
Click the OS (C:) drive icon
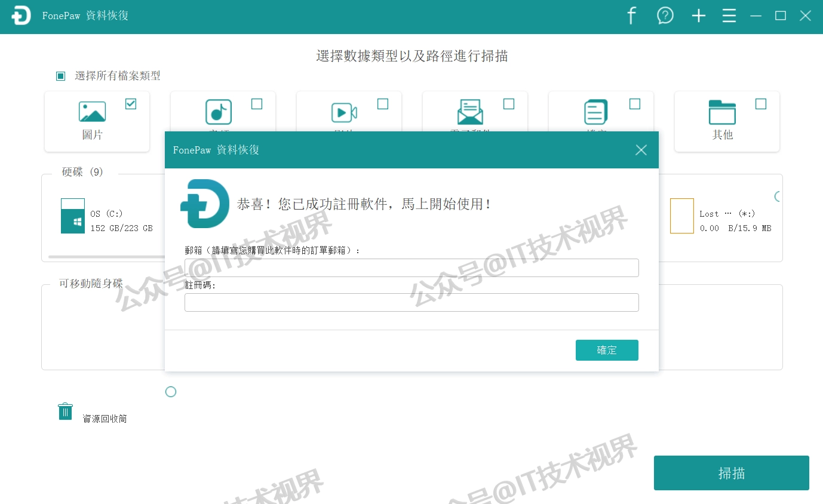coord(73,216)
